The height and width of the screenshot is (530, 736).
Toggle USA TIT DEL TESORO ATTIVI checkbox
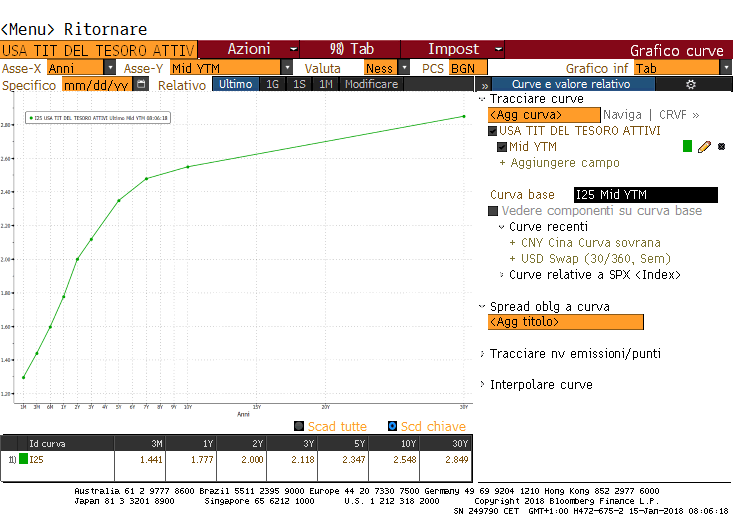point(492,131)
